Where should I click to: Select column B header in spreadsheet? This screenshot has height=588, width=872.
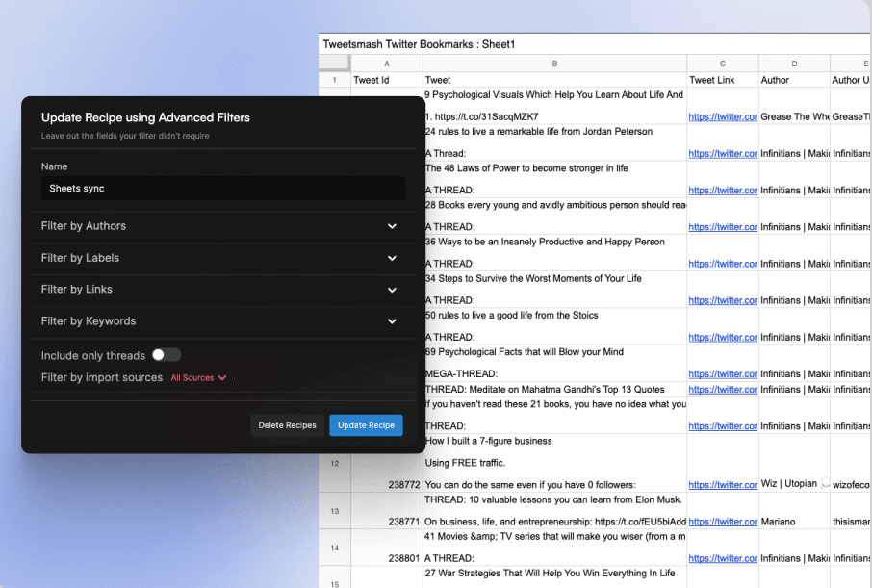(x=554, y=64)
